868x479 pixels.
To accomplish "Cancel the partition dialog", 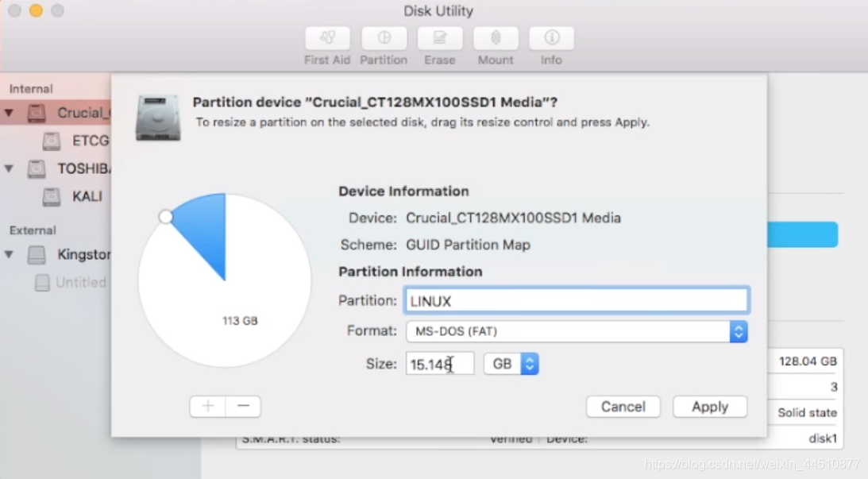I will pos(623,407).
